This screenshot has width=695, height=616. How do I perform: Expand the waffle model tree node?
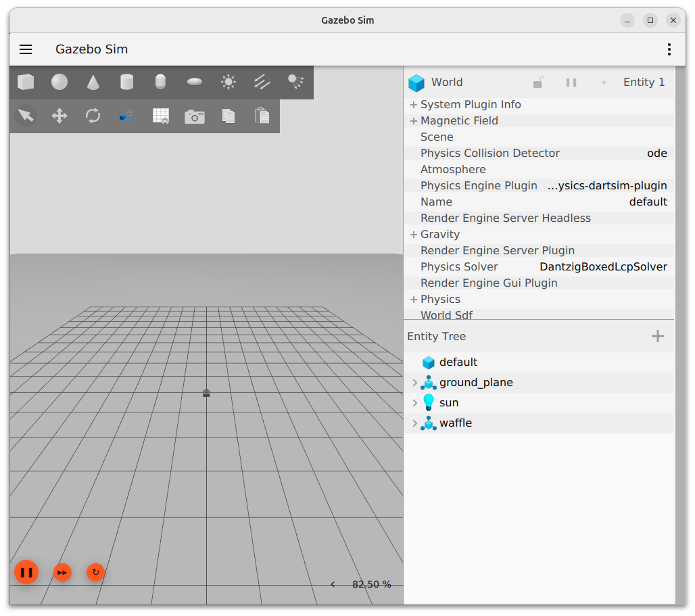(x=415, y=423)
